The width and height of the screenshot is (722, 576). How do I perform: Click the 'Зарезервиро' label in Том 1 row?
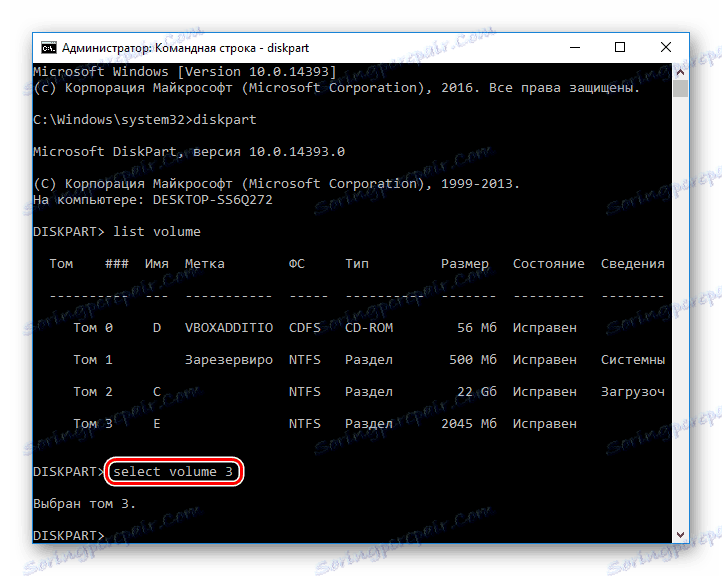(x=229, y=360)
